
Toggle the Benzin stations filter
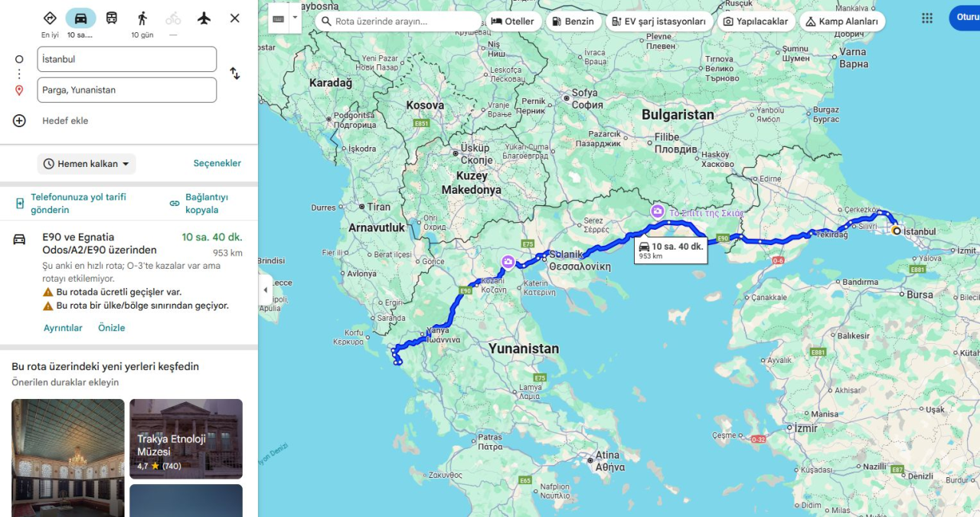coord(573,21)
